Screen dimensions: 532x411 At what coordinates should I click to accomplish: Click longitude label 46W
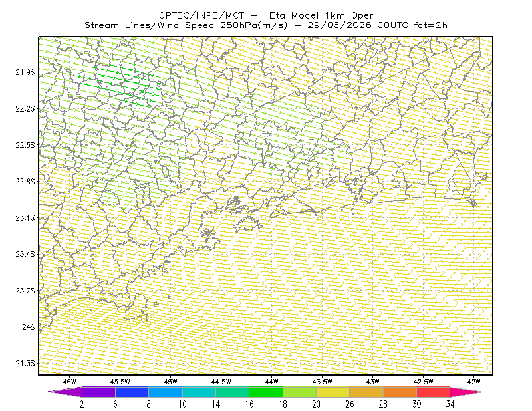tap(70, 382)
